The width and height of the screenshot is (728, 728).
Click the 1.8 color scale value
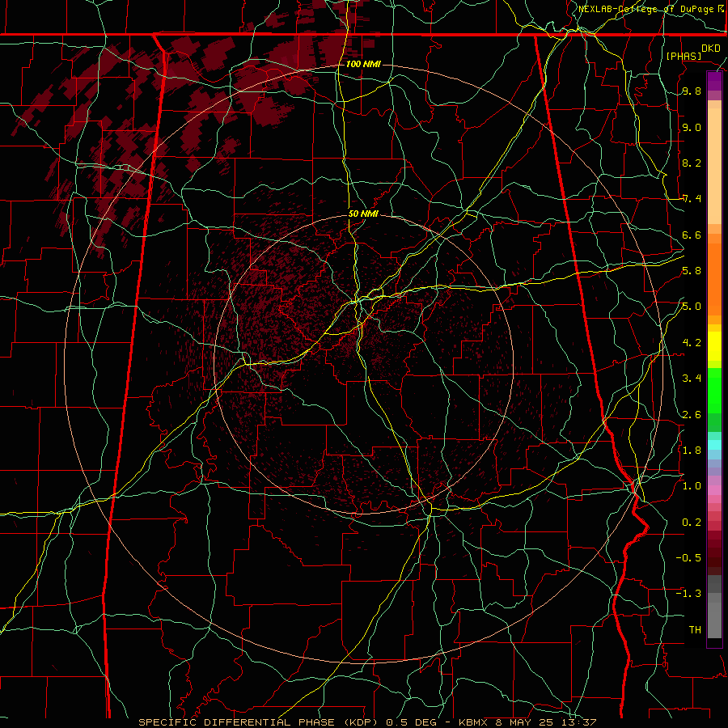point(692,451)
